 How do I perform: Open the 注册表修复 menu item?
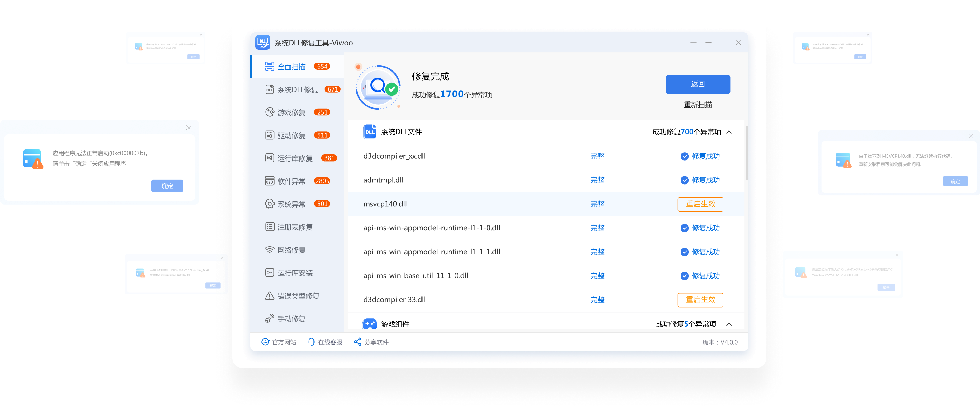coord(295,227)
